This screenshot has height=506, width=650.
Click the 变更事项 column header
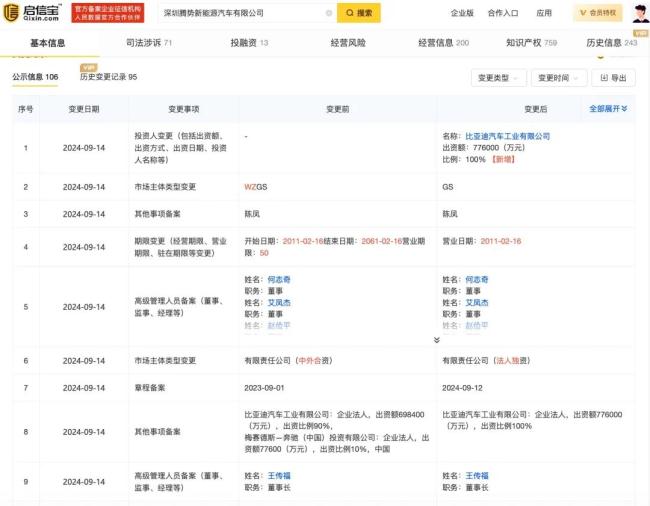tap(184, 109)
